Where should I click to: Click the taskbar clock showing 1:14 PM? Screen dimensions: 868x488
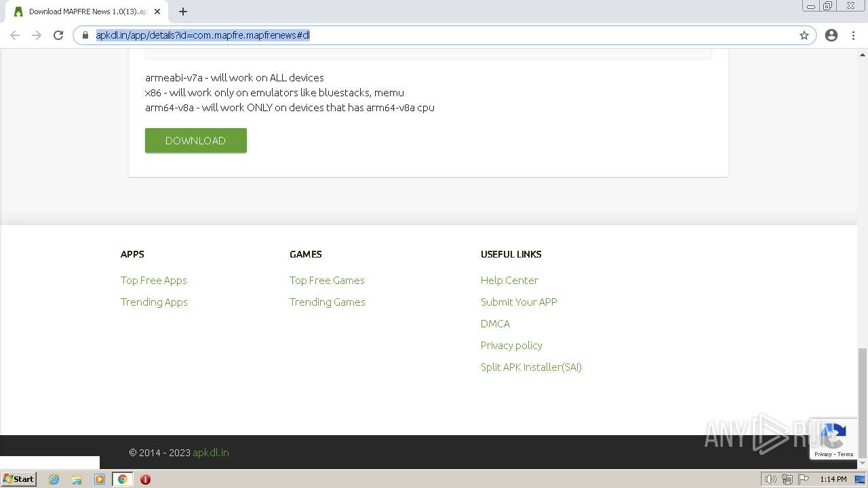click(x=833, y=479)
